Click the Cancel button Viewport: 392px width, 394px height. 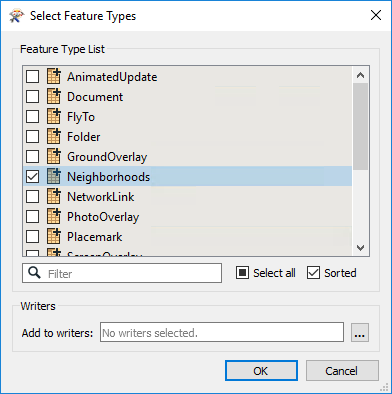pyautogui.click(x=342, y=371)
